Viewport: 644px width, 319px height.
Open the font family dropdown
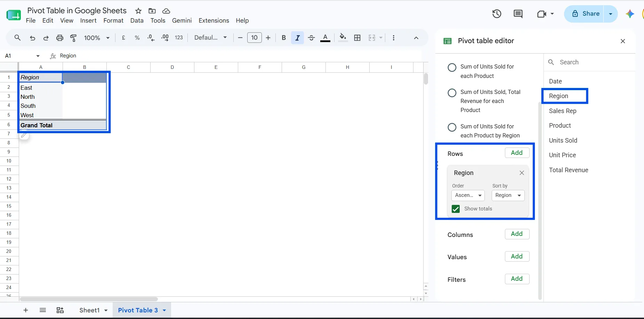point(210,38)
